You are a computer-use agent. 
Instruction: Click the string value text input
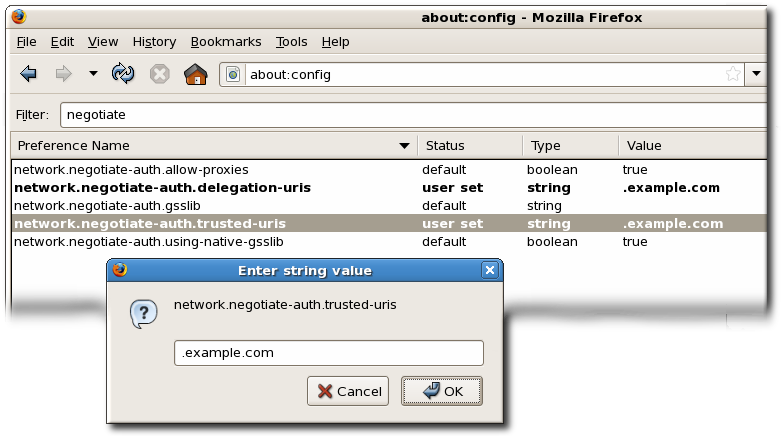[x=329, y=353]
